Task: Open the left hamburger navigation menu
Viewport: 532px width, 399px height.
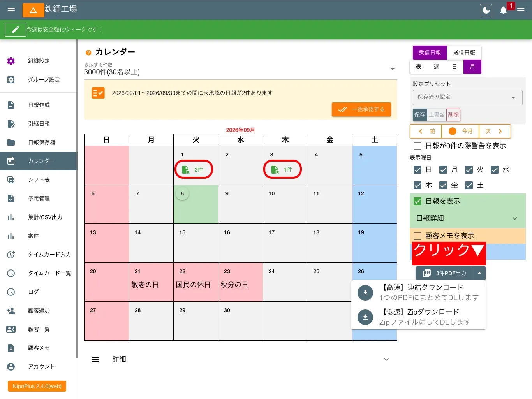Action: click(x=11, y=10)
